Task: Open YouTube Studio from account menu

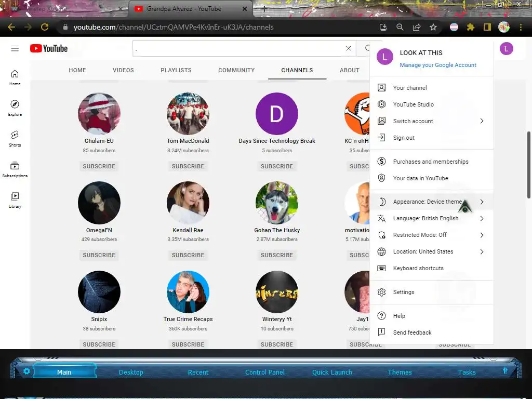Action: pos(432,104)
